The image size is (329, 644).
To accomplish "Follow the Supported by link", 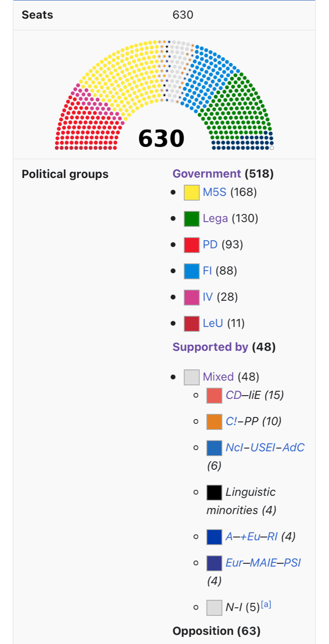I will [210, 347].
